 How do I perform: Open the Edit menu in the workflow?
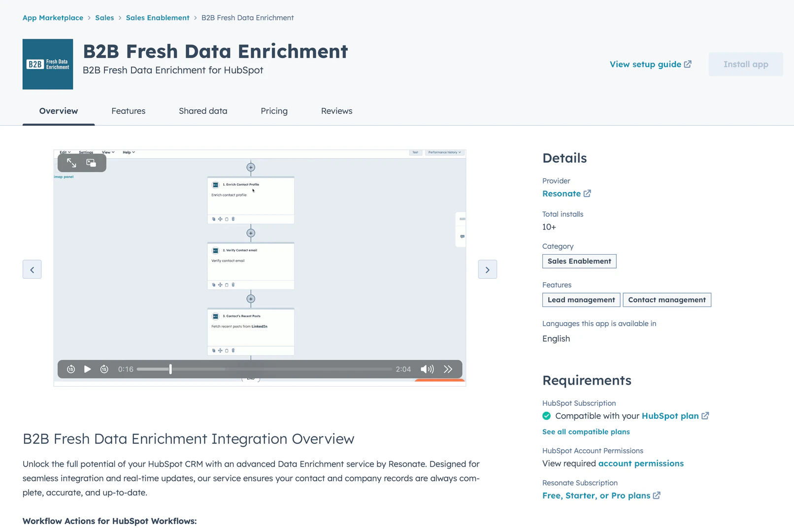65,152
